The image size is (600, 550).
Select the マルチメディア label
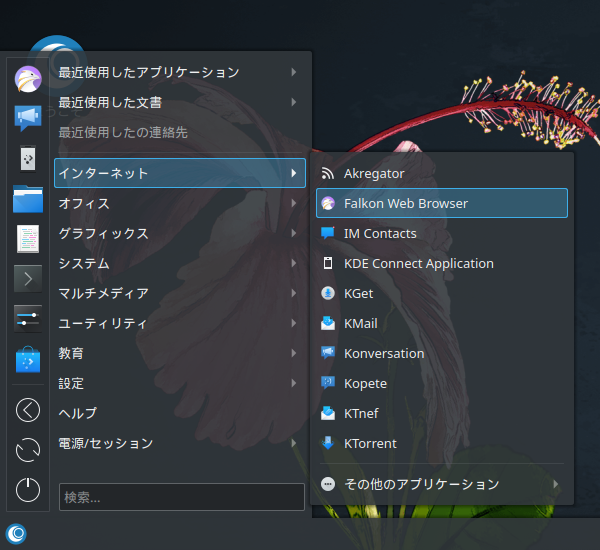coord(103,293)
